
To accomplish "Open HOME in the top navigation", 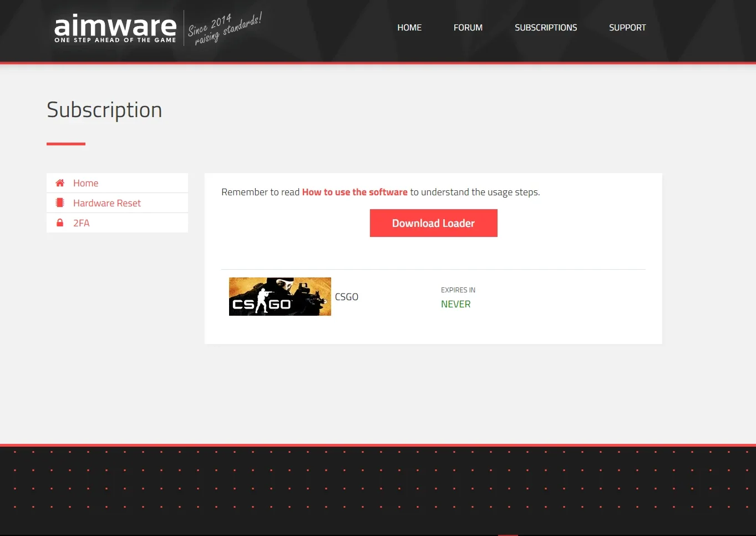I will 409,28.
